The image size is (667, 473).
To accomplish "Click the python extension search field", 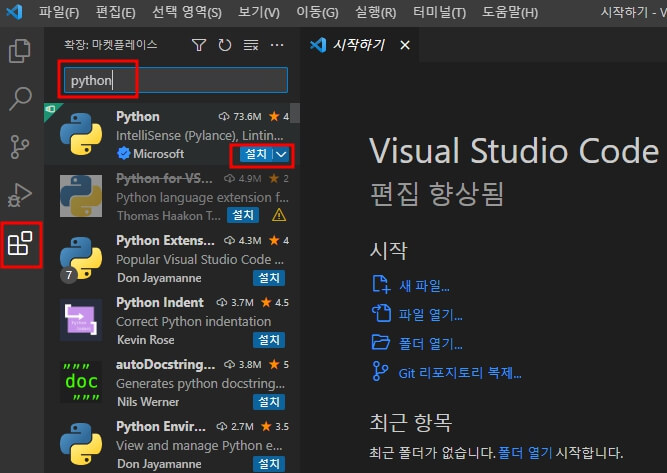I will 176,80.
